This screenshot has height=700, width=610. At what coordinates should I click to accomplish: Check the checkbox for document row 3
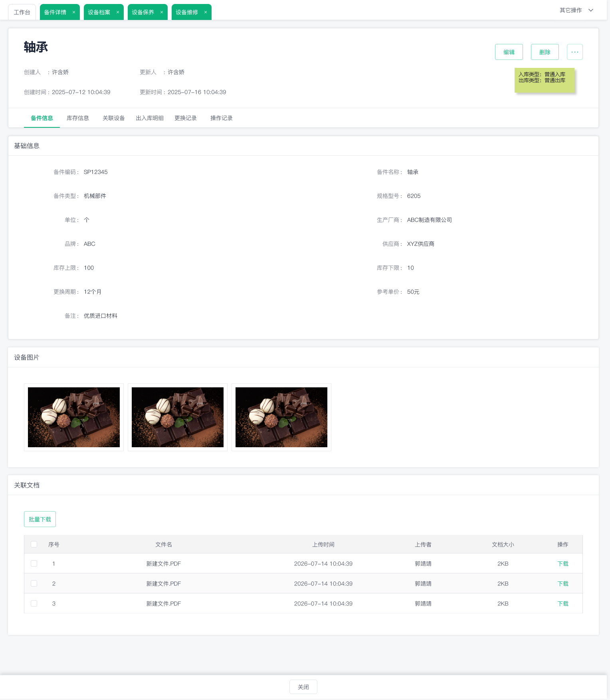(34, 603)
